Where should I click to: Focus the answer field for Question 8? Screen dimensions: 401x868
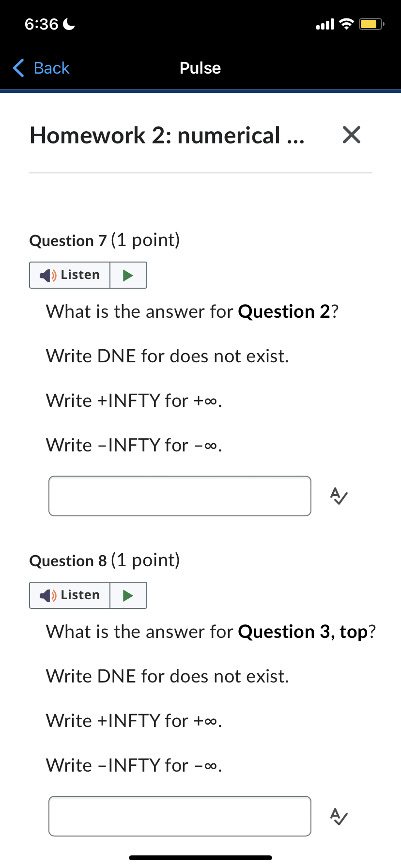[x=180, y=816]
